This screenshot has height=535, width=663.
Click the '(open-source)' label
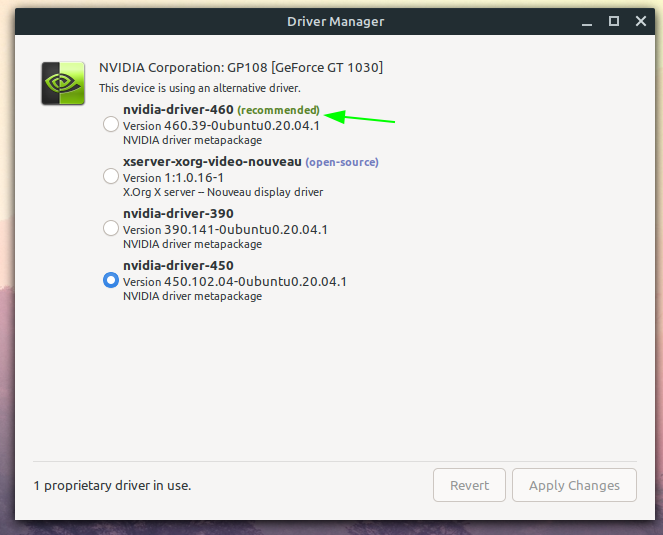pyautogui.click(x=342, y=162)
